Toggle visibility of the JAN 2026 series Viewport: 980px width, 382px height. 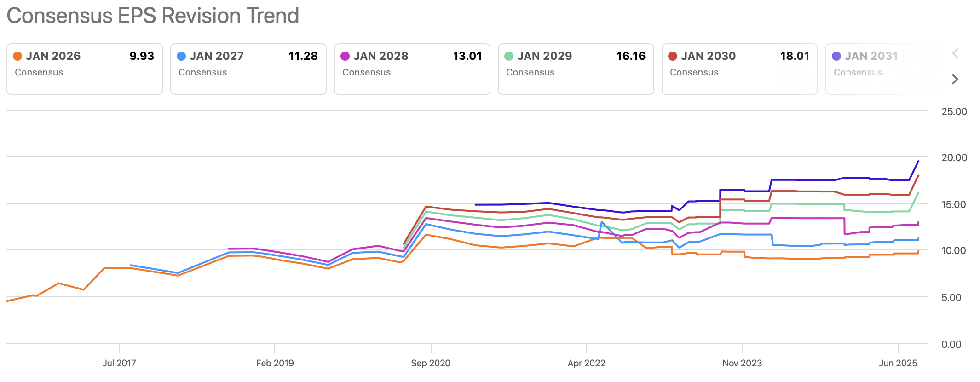coord(84,68)
